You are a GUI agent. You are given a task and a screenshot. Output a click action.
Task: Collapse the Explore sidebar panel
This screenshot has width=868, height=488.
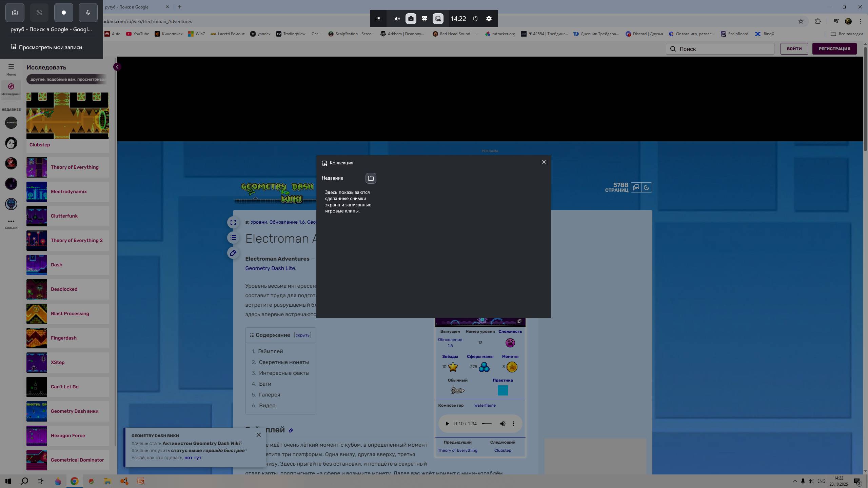coord(117,67)
